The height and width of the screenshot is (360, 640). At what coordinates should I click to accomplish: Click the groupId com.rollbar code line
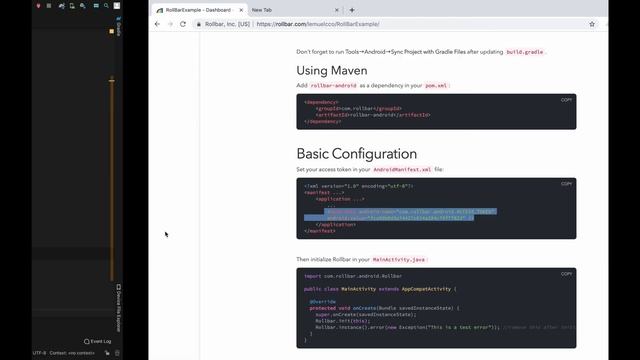[x=359, y=109]
